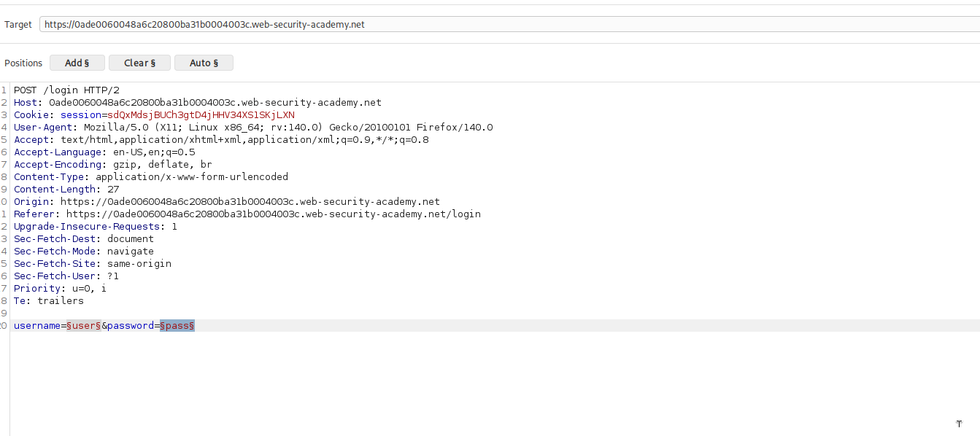This screenshot has height=436, width=980.
Task: Click the Clear § button
Action: (139, 63)
